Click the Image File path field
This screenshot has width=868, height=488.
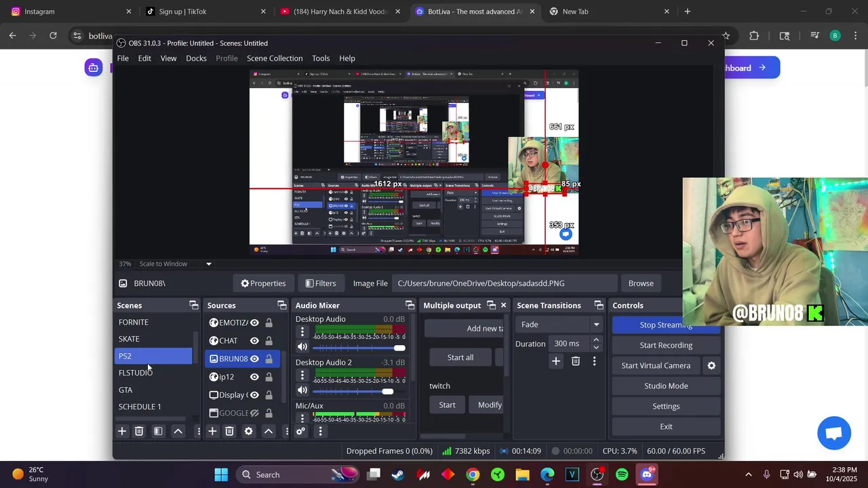click(505, 283)
